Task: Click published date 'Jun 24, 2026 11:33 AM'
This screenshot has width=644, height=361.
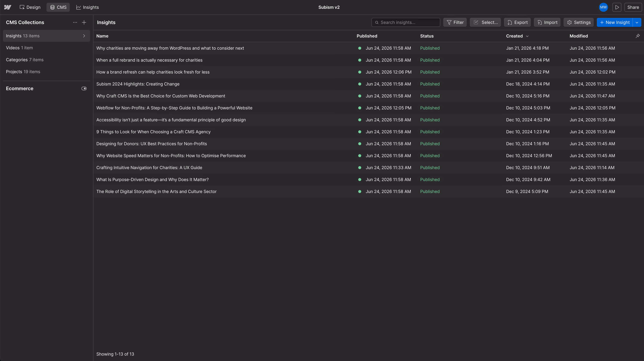Action: pos(388,168)
